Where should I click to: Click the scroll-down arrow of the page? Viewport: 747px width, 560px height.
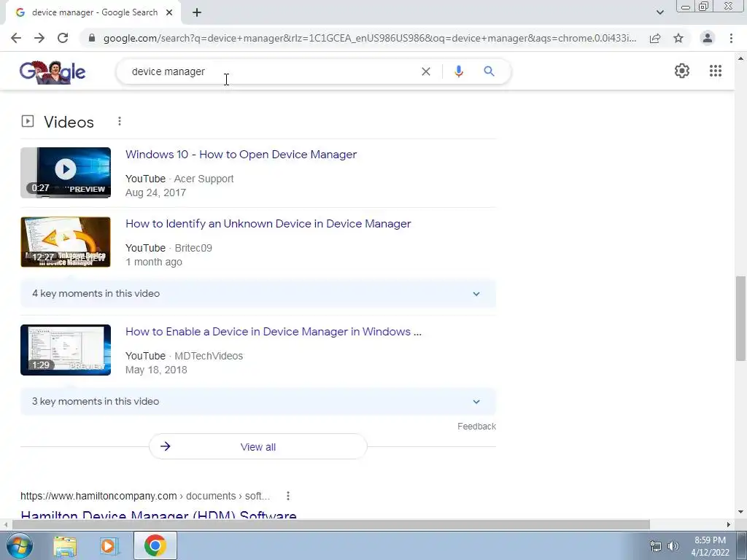740,512
